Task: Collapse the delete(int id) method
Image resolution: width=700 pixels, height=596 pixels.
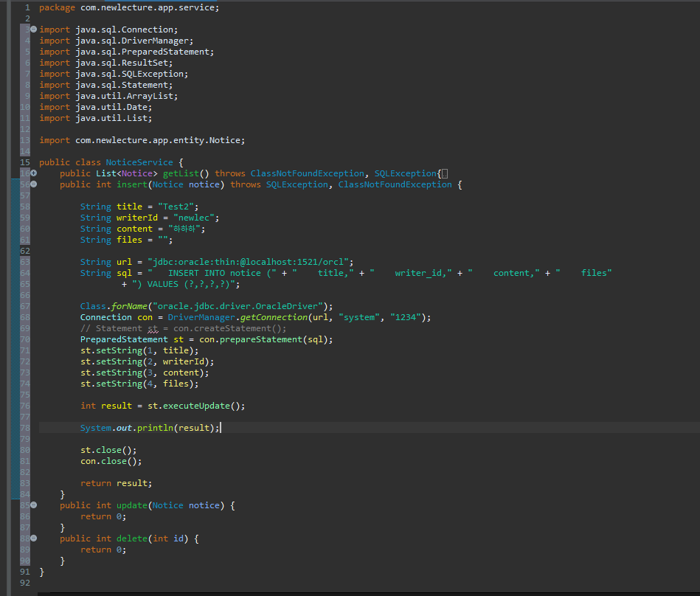Action: click(x=33, y=538)
